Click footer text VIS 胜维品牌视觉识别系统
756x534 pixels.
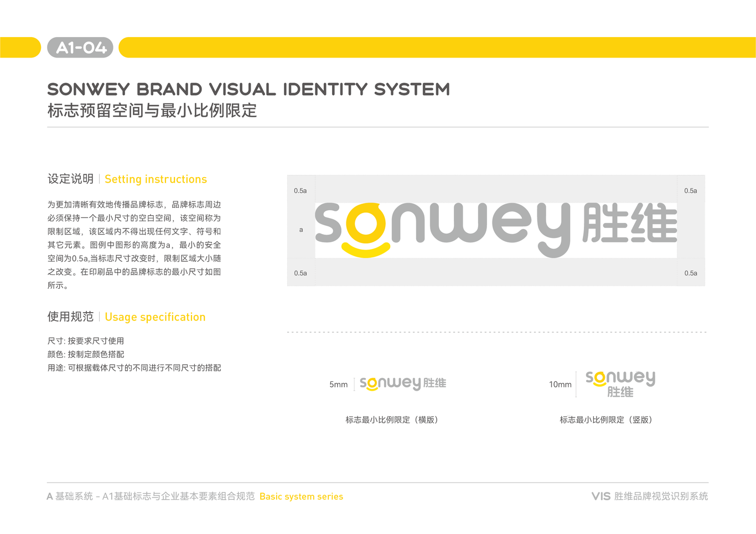(650, 496)
